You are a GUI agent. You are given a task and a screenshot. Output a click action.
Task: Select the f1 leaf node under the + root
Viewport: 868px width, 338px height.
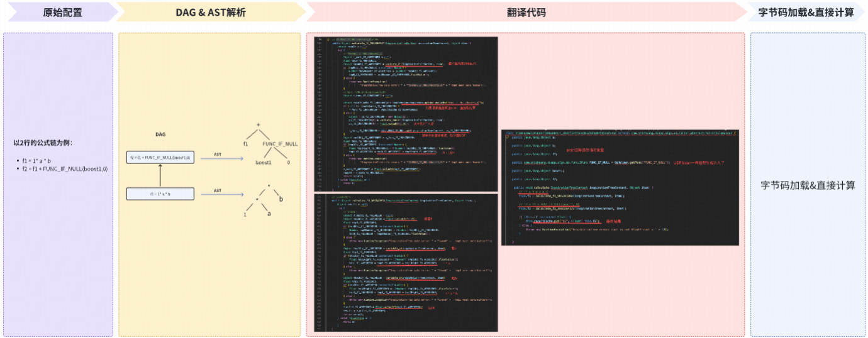coord(246,144)
